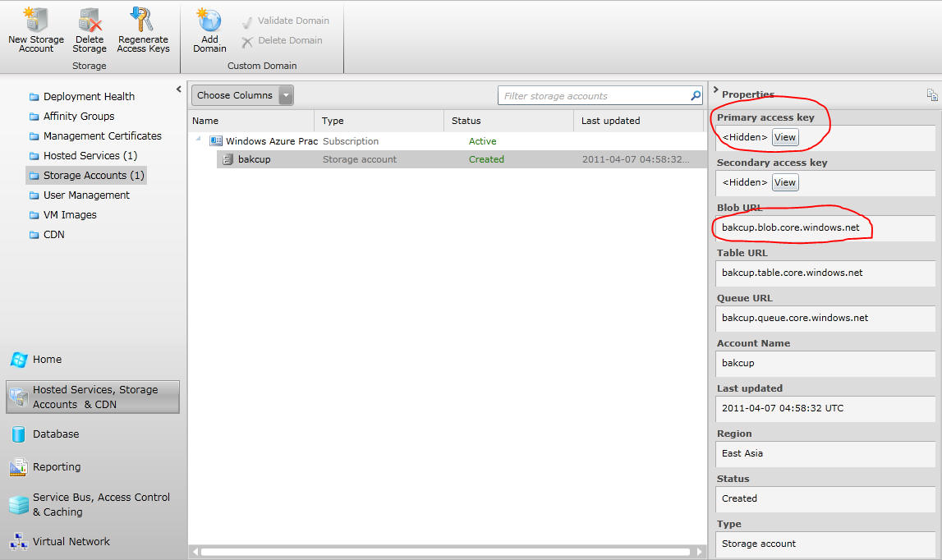Collapse the Properties panel chevron

[715, 90]
